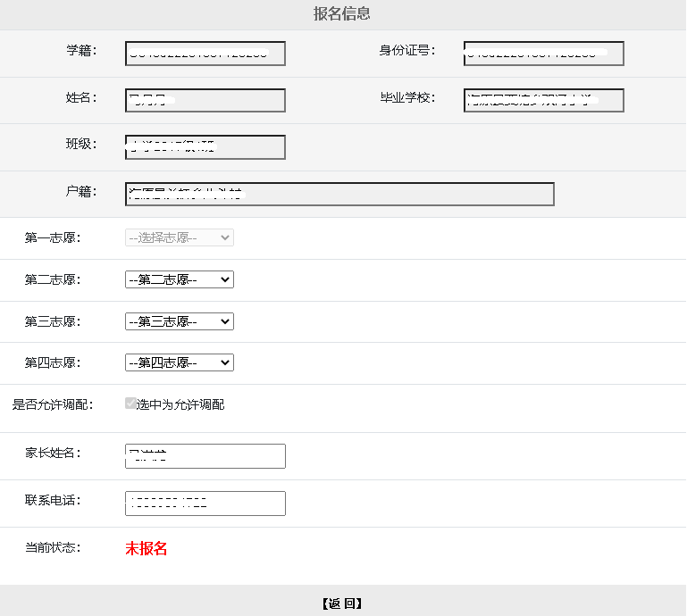Screen dimensions: 687x616
Task: Click the 选中为允许调配 checkbox label text
Action: [x=180, y=404]
